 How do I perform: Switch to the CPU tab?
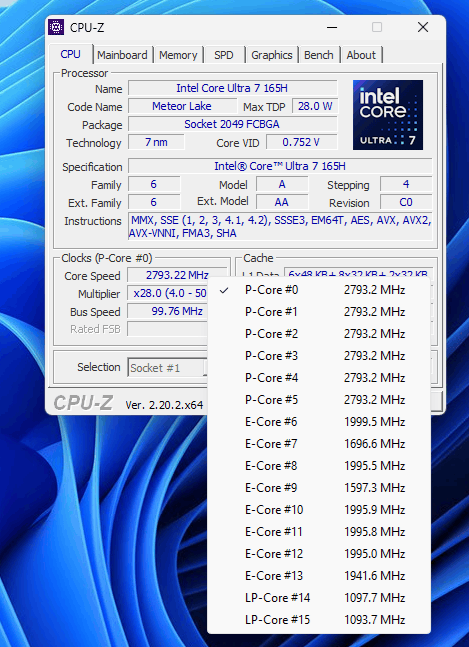coord(71,54)
